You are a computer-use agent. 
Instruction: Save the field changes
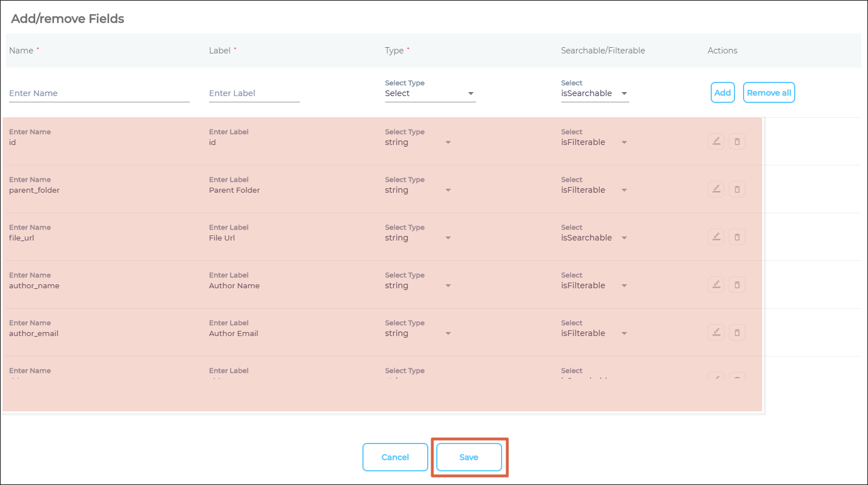(x=469, y=457)
